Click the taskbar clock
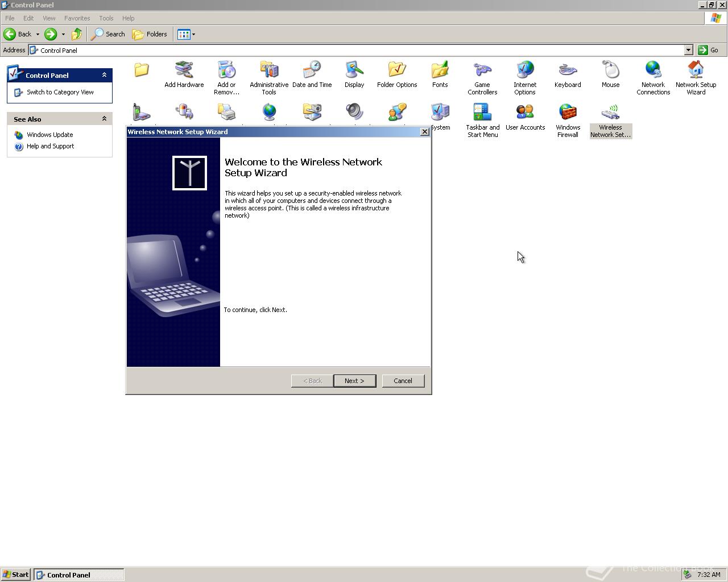This screenshot has height=582, width=728. pos(709,575)
